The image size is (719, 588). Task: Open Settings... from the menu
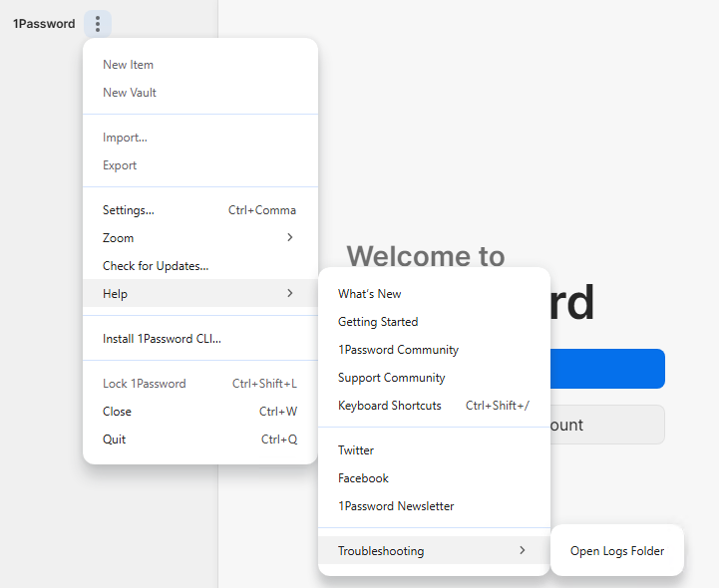tap(200, 210)
